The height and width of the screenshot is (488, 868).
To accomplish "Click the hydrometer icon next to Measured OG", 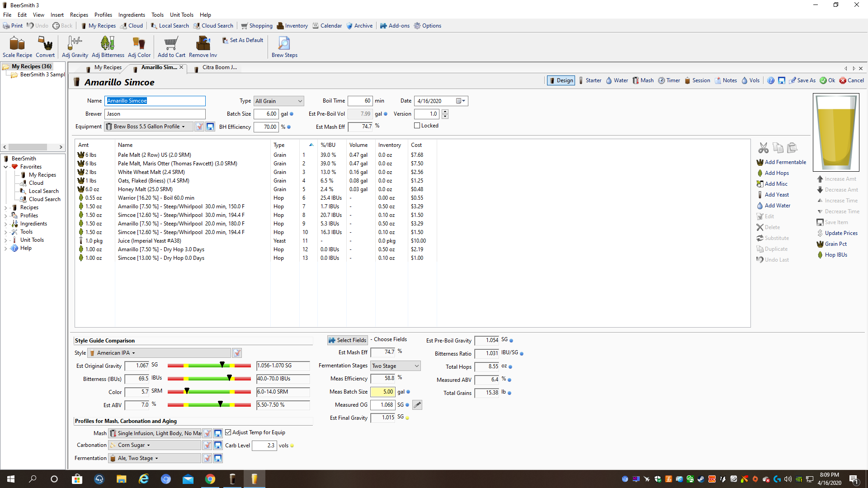I will click(417, 405).
